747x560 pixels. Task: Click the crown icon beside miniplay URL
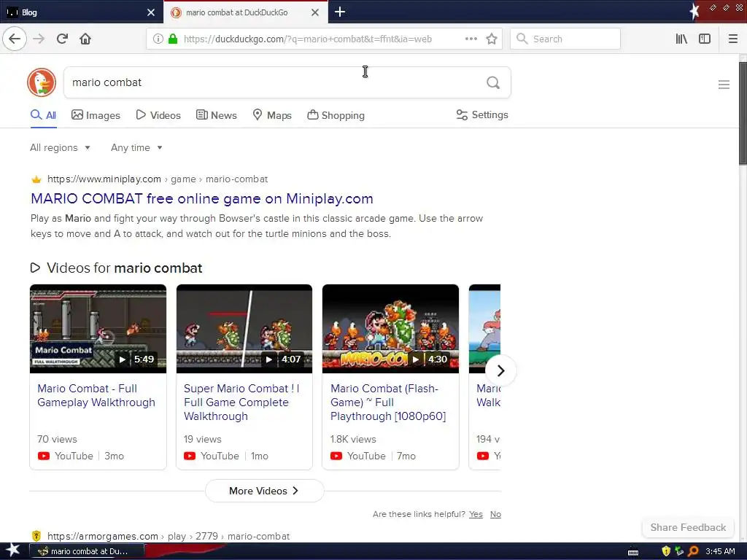pyautogui.click(x=36, y=179)
